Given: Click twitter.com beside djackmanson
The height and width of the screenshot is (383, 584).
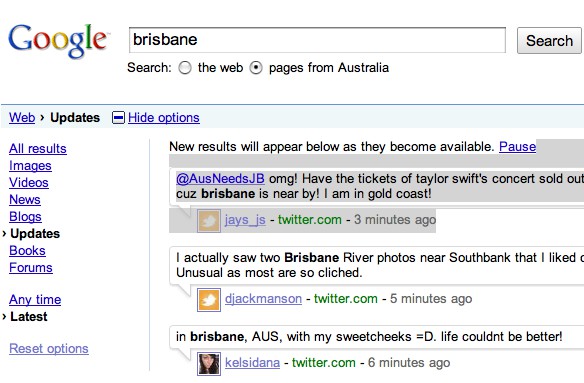Looking at the screenshot, I should tap(346, 299).
